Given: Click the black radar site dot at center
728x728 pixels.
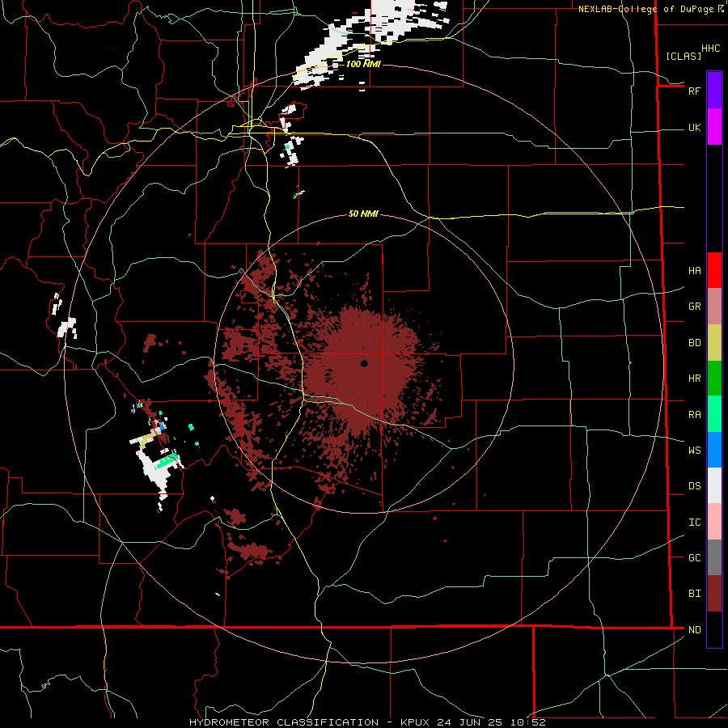Looking at the screenshot, I should 364,363.
